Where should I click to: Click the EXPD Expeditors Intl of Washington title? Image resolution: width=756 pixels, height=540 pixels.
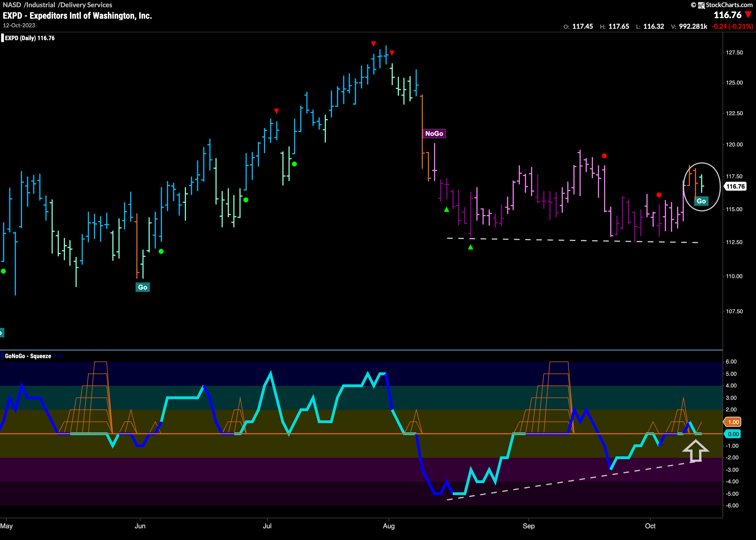click(77, 16)
